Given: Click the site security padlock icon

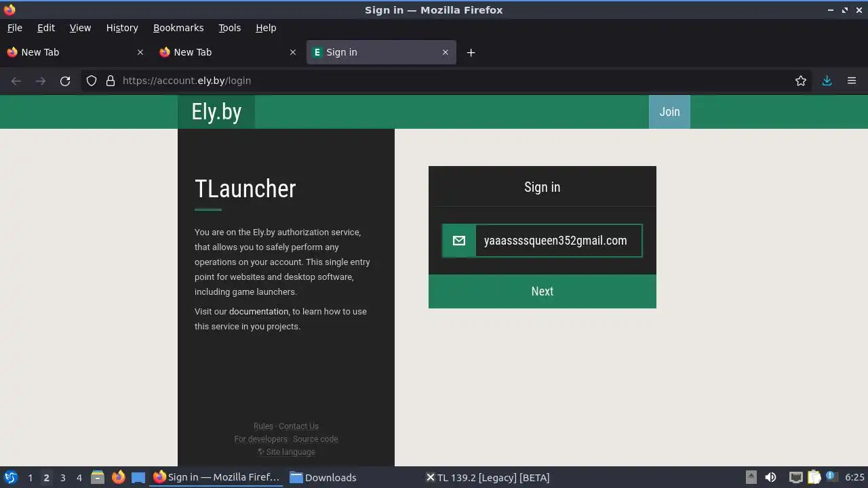Looking at the screenshot, I should pyautogui.click(x=111, y=81).
